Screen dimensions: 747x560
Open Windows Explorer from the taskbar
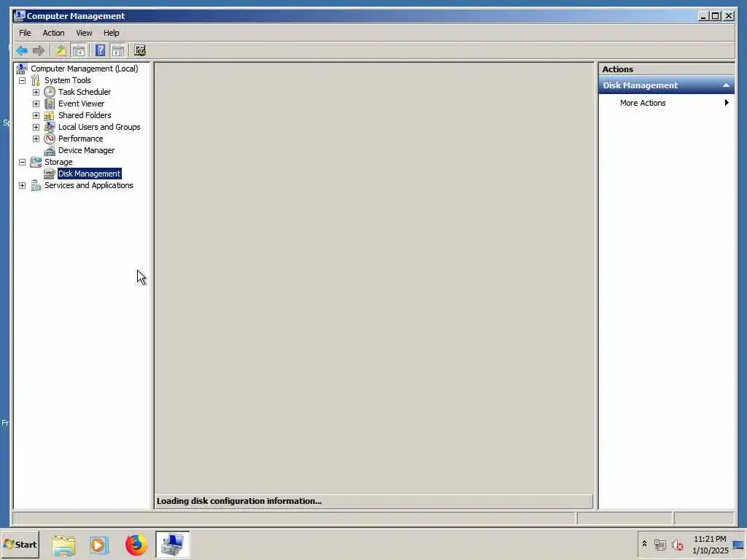(x=64, y=545)
